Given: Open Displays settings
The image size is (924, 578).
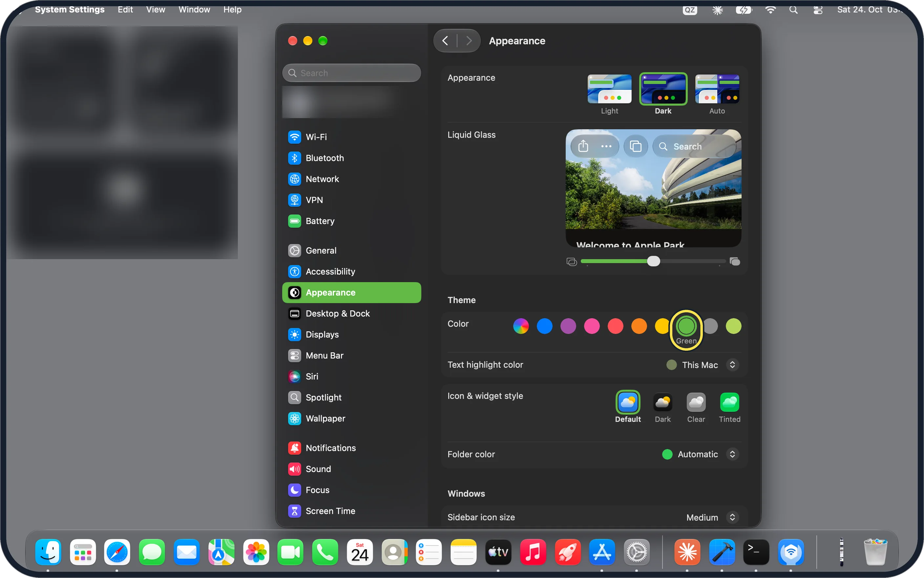Looking at the screenshot, I should (x=351, y=335).
